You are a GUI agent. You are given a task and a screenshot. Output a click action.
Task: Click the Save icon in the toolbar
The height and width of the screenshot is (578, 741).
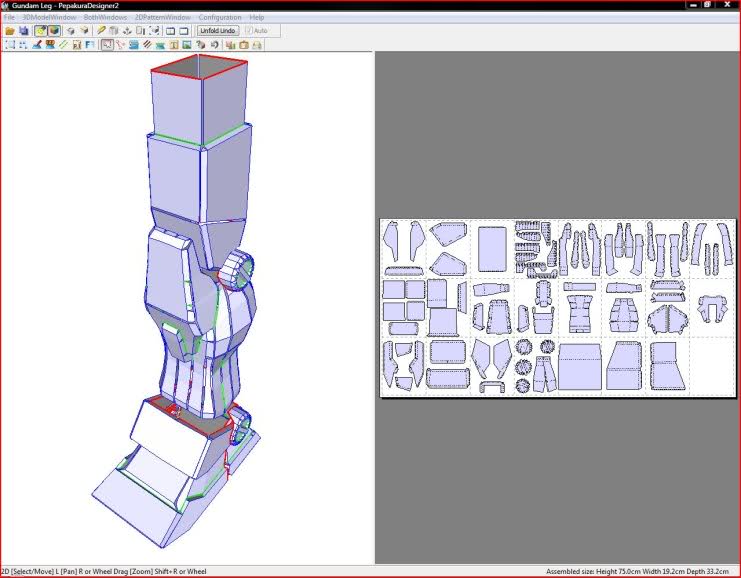click(23, 31)
